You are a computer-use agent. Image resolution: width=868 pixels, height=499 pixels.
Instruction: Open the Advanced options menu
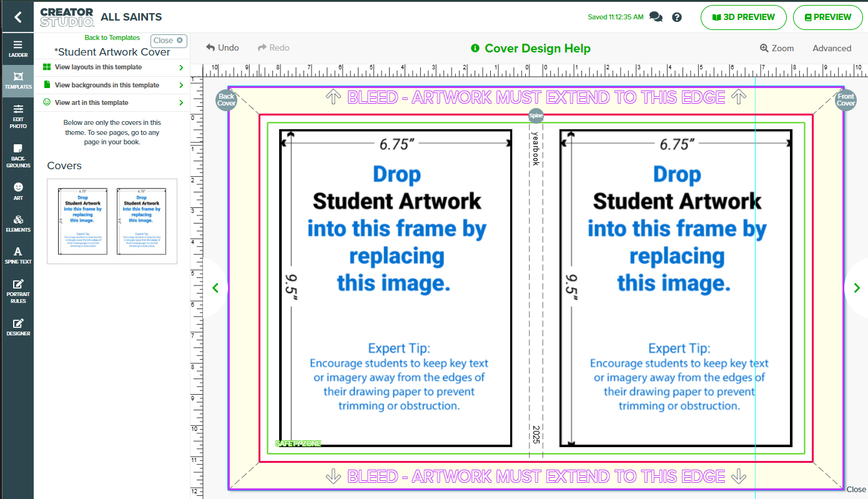[x=832, y=48]
